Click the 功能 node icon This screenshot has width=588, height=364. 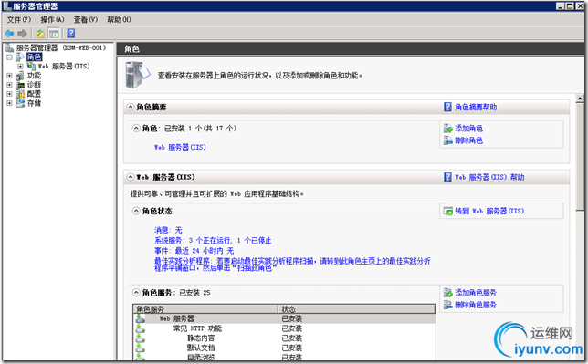click(20, 76)
